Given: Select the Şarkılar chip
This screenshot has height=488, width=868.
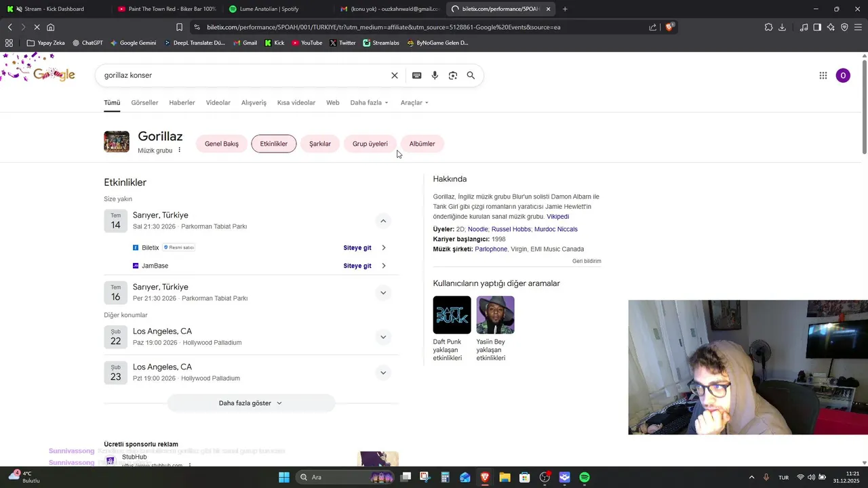Looking at the screenshot, I should [320, 144].
